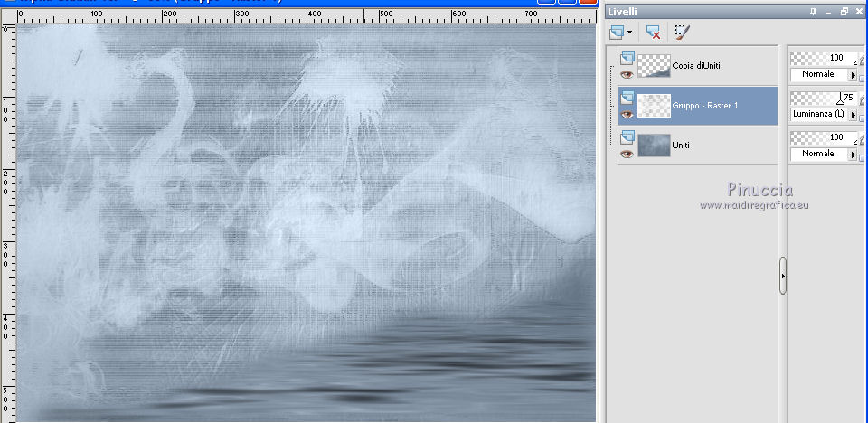Select the Copia diUniti layer thumbnail
The image size is (868, 423).
coord(654,66)
